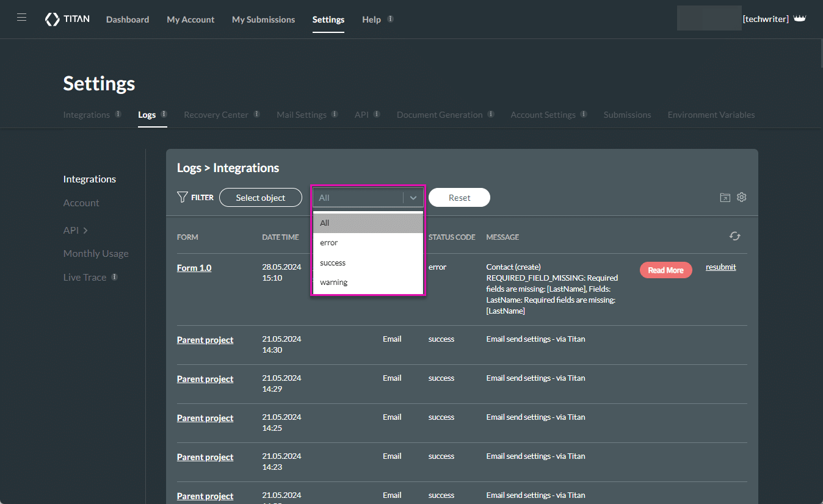
Task: Click the filter funnel icon
Action: (182, 197)
